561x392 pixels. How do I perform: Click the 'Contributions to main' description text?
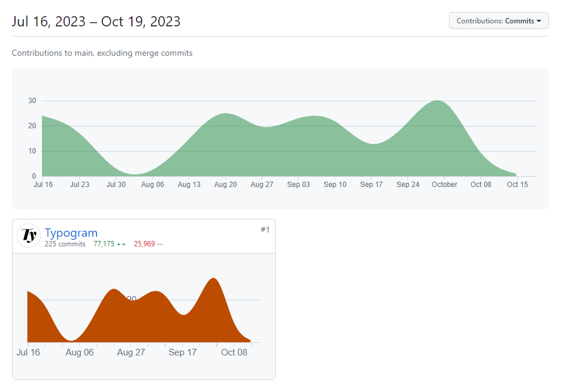tap(102, 53)
